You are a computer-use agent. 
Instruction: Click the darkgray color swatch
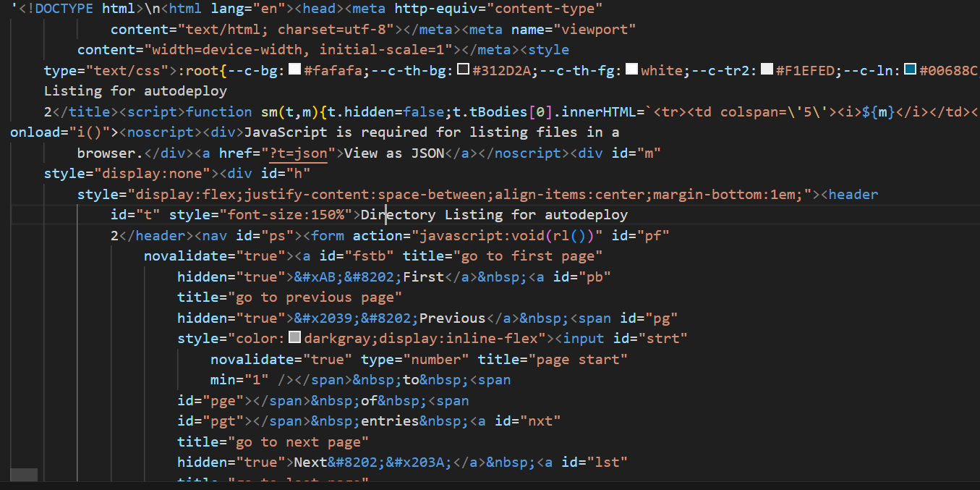[x=294, y=338]
